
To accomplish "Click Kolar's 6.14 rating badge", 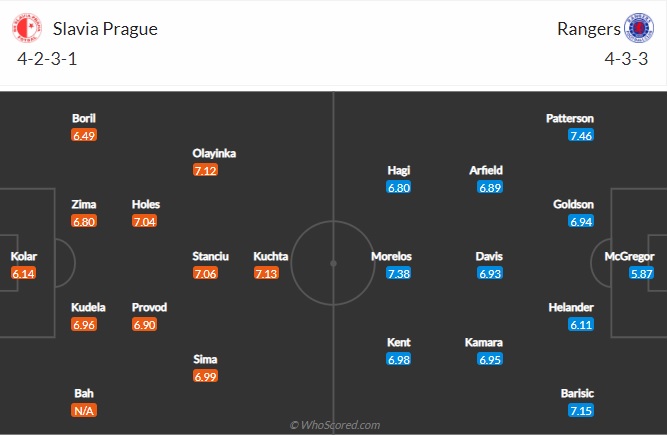I will tap(23, 273).
